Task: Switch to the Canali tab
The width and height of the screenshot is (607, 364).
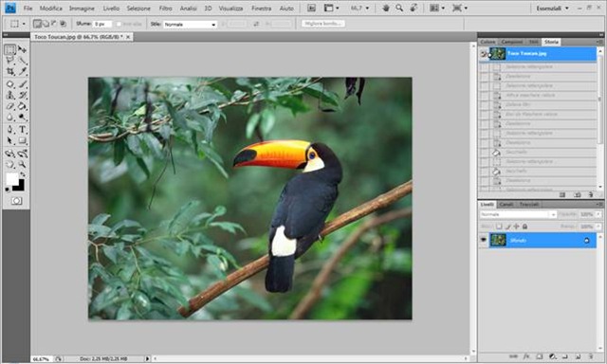Action: [506, 204]
